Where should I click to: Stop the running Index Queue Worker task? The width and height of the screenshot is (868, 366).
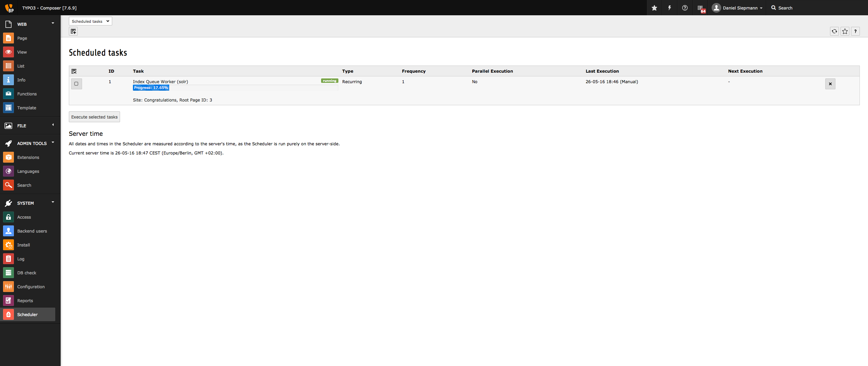point(830,84)
